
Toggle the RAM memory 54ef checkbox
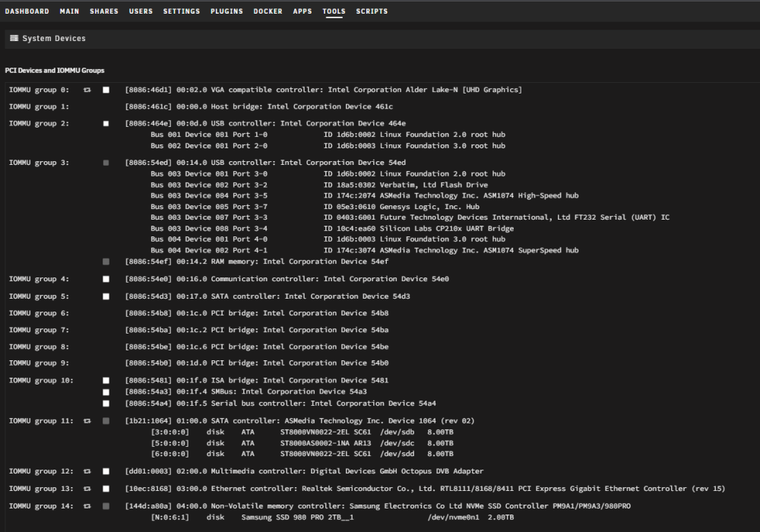[x=106, y=261]
